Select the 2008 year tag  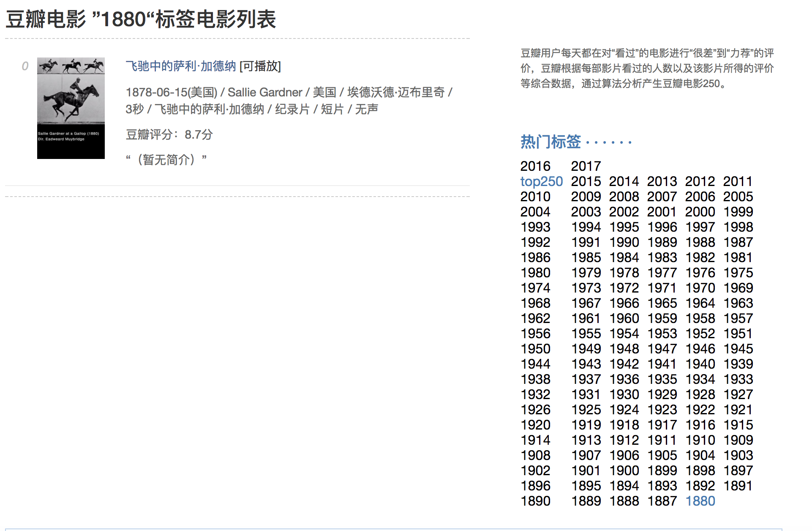tap(624, 196)
